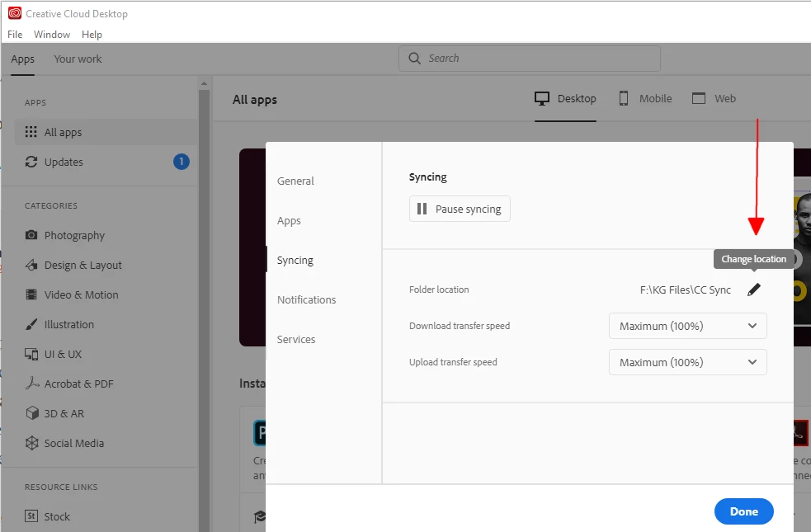Click the 3D & AR cube icon
The image size is (811, 532).
pyautogui.click(x=32, y=413)
